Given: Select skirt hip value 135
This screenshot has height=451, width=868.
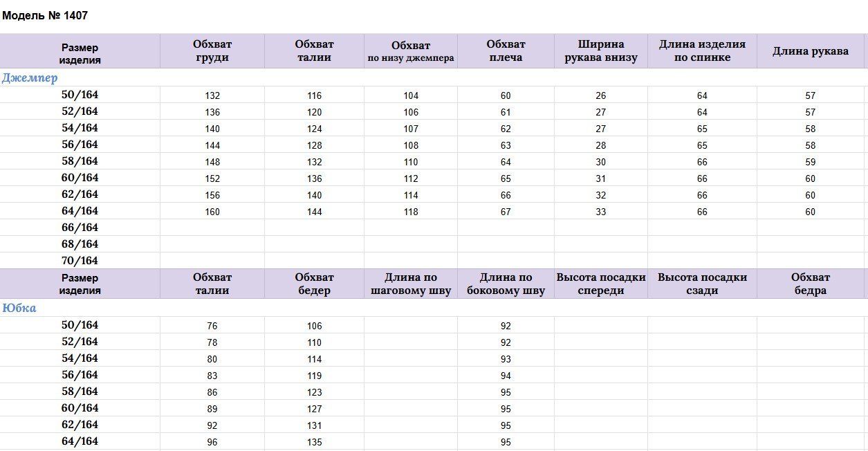Looking at the screenshot, I should click(315, 442).
